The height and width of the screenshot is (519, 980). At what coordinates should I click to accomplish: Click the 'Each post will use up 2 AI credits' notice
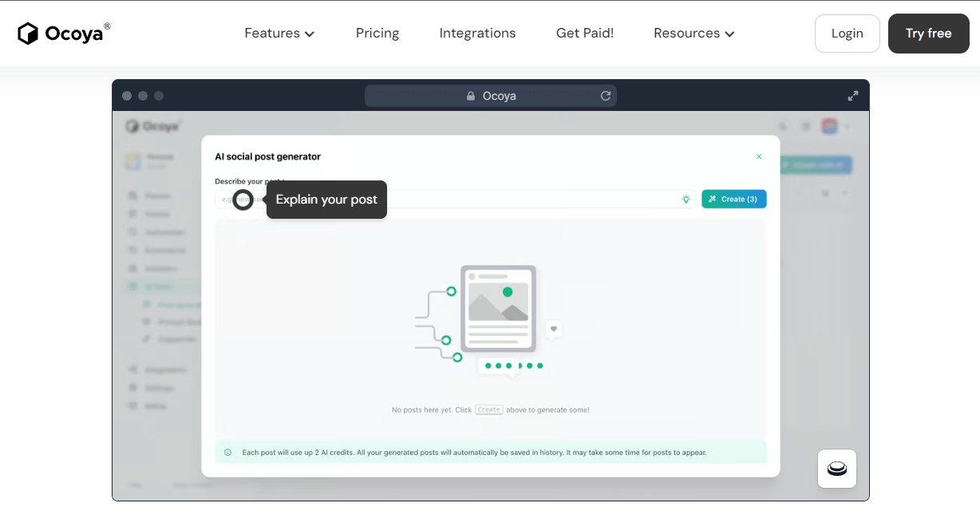click(x=491, y=453)
